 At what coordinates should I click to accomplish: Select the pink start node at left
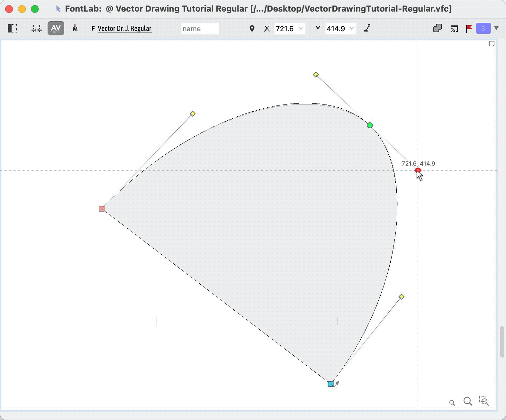(x=102, y=209)
